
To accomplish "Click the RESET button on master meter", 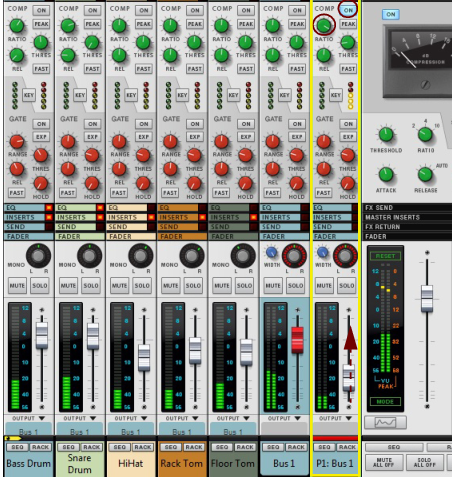I will [385, 256].
